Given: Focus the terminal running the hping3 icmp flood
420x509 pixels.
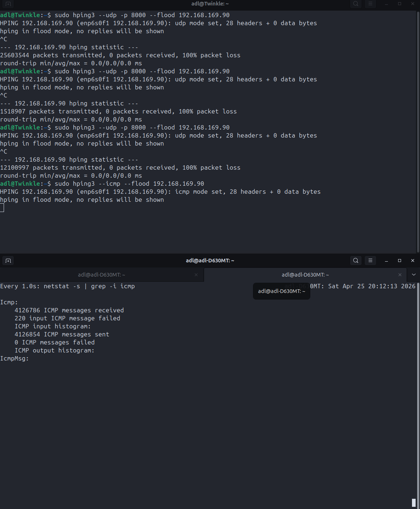Looking at the screenshot, I should coord(208,226).
